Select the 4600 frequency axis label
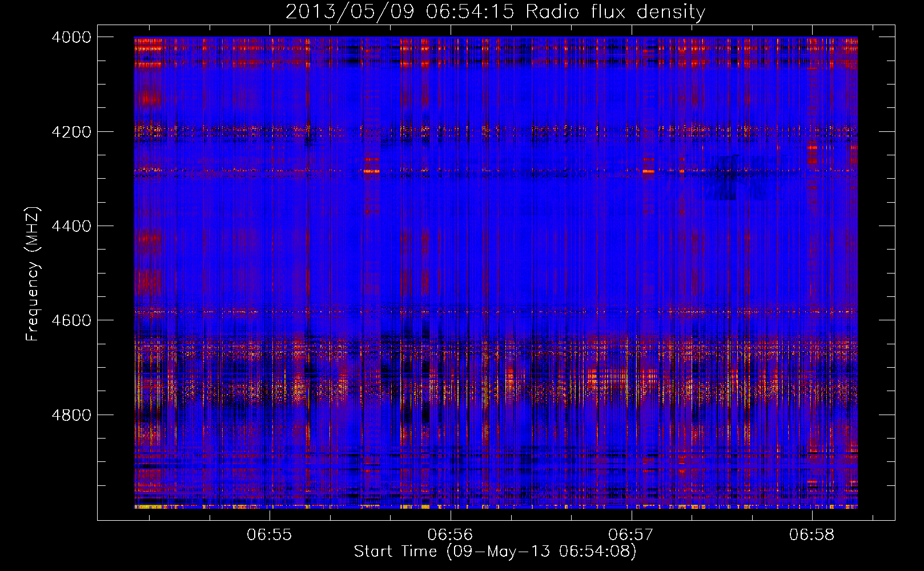Screen dimensions: 924x571 click(71, 320)
